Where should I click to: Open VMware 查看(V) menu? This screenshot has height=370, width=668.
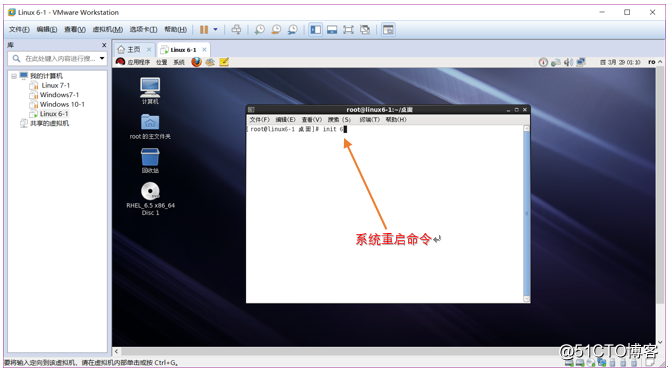pos(75,29)
